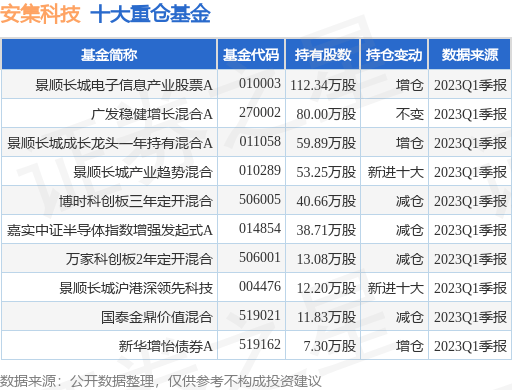Open fund 景顺长城电子信息产业股票A
512x390 pixels.
(x=124, y=85)
